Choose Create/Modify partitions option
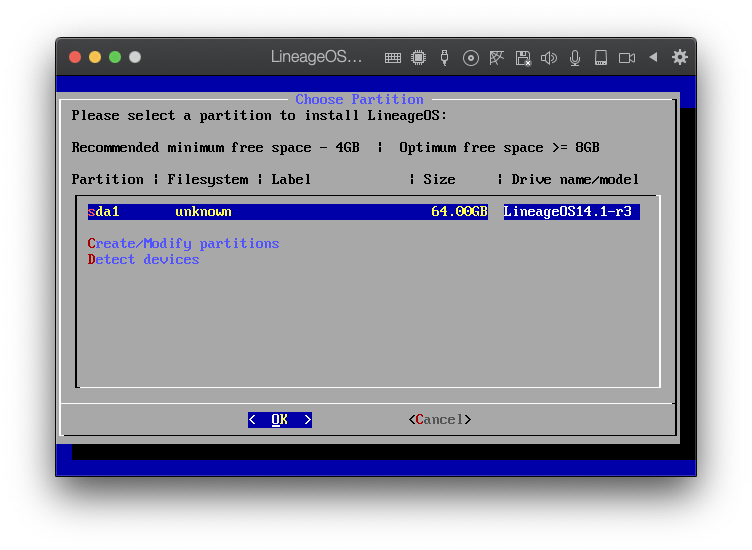Screen dimensions: 752x550 (x=183, y=244)
